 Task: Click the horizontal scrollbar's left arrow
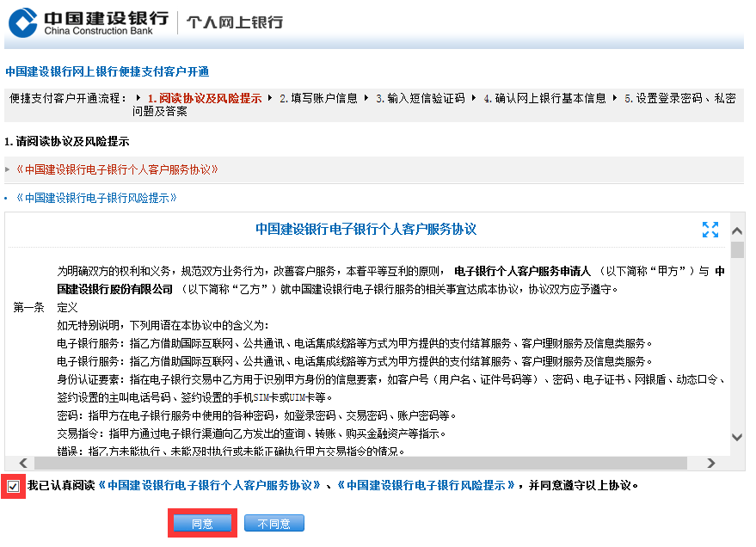[x=23, y=463]
